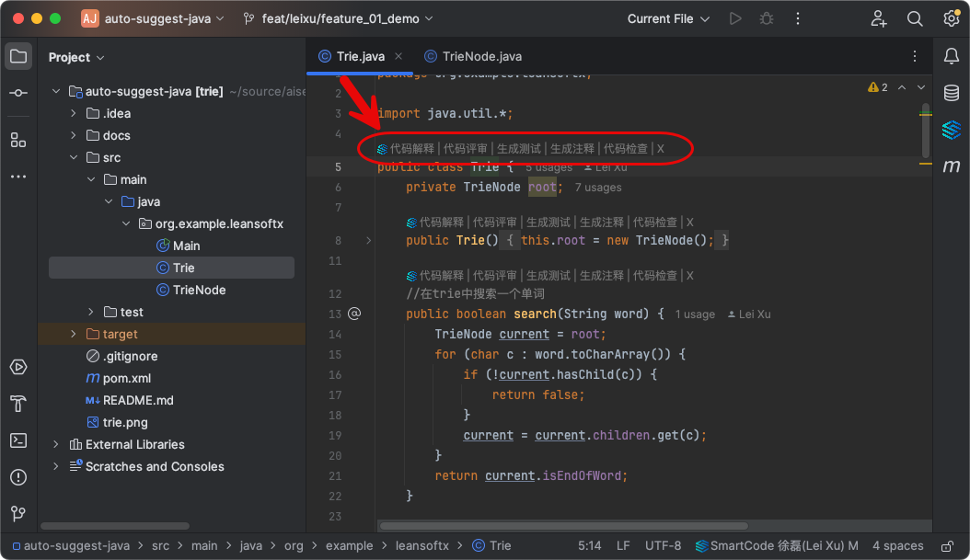970x560 pixels.
Task: Expand the target folder
Action: pyautogui.click(x=74, y=334)
